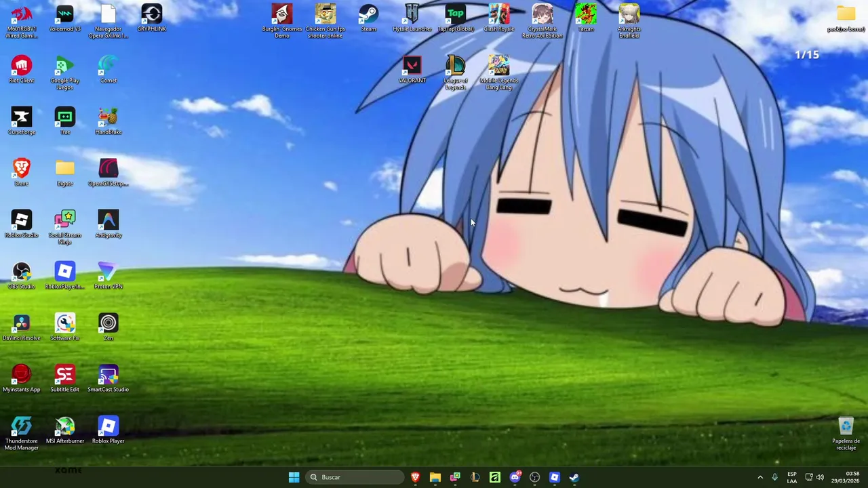Open the volume control in system tray
This screenshot has width=868, height=488.
pyautogui.click(x=820, y=477)
